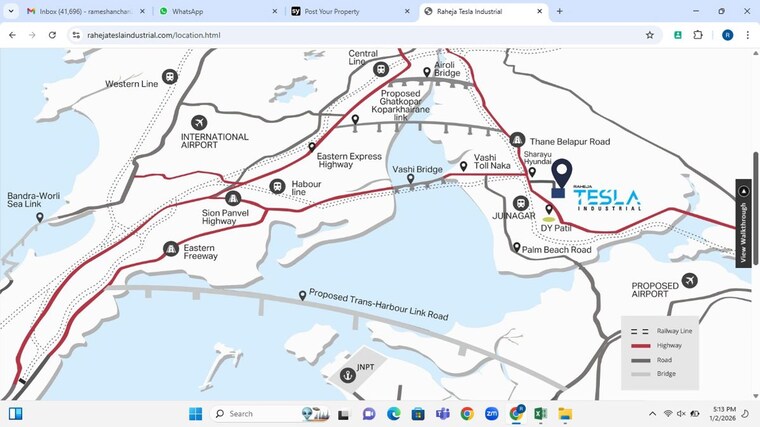Click the Bandra-Worli Sea Link pin
Viewport: 760px width, 427px height.
(40, 218)
